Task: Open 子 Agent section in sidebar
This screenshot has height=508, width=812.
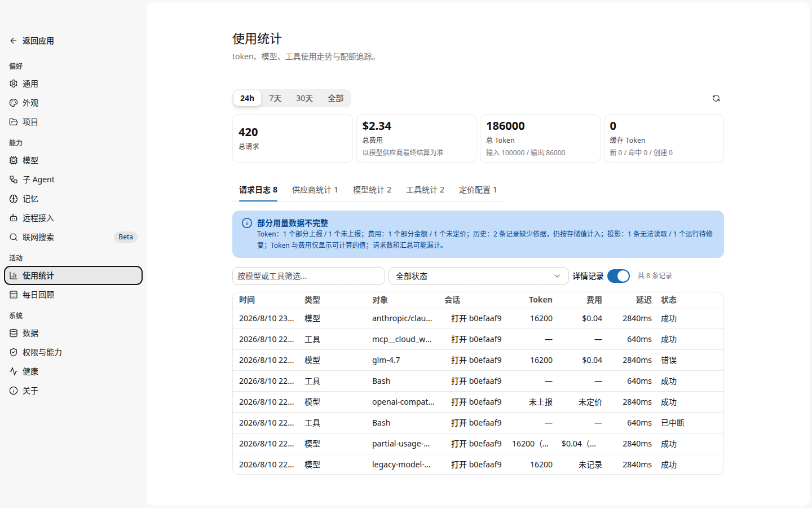Action: (x=73, y=179)
